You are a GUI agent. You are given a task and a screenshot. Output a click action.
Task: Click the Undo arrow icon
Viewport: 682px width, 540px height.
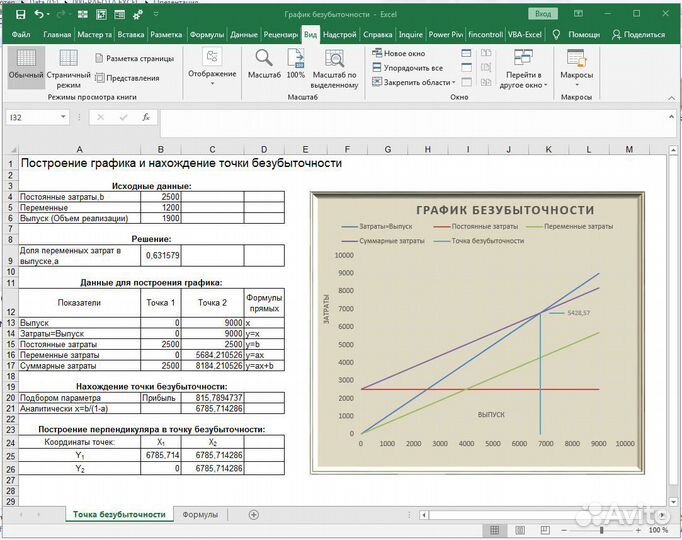(39, 14)
